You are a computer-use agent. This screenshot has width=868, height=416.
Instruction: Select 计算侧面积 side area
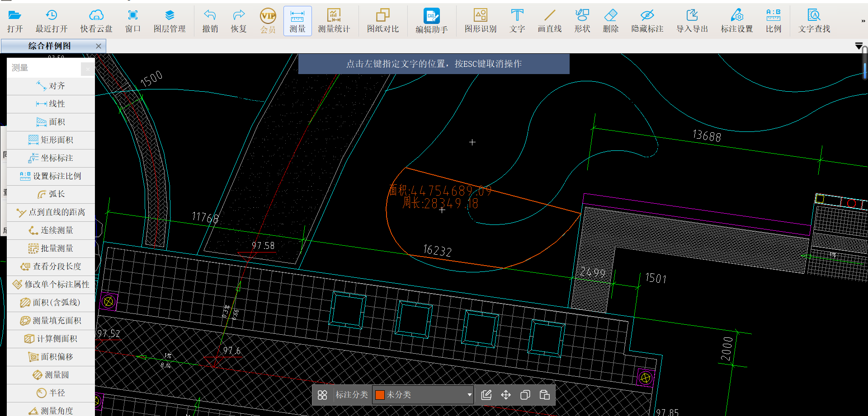tap(51, 339)
